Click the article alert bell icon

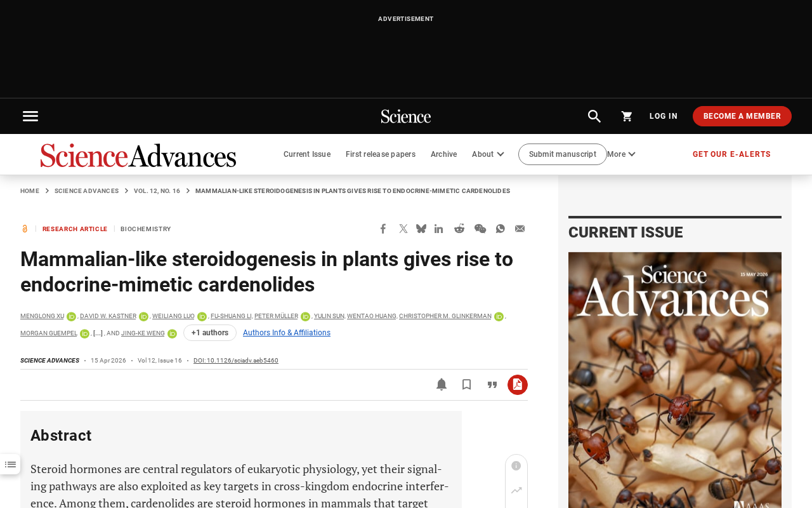tap(442, 384)
